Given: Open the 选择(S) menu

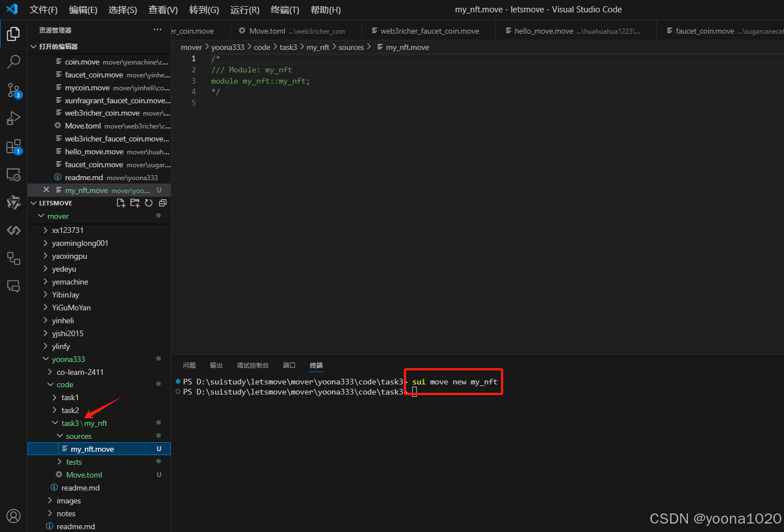Looking at the screenshot, I should pos(122,10).
